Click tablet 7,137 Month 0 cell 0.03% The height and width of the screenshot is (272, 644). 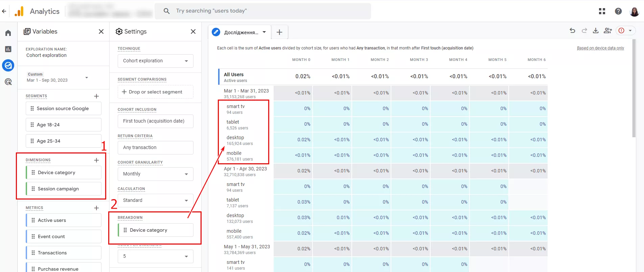click(293, 202)
